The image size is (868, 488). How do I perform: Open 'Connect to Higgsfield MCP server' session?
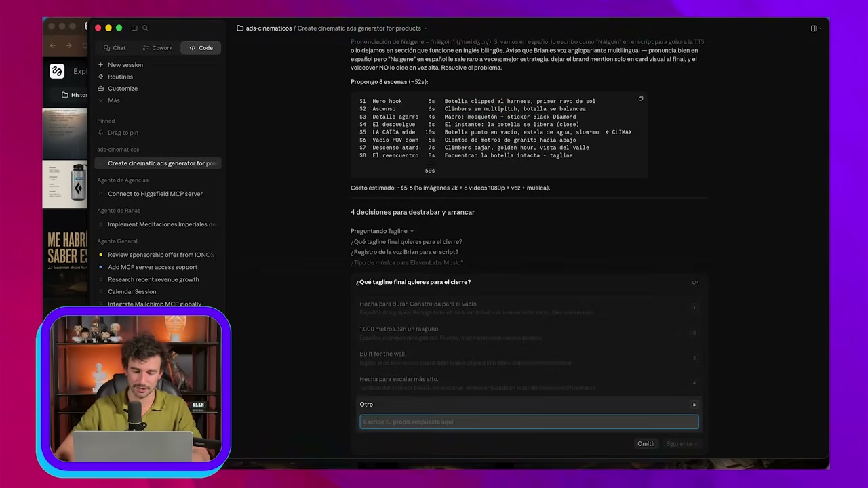[x=155, y=194]
